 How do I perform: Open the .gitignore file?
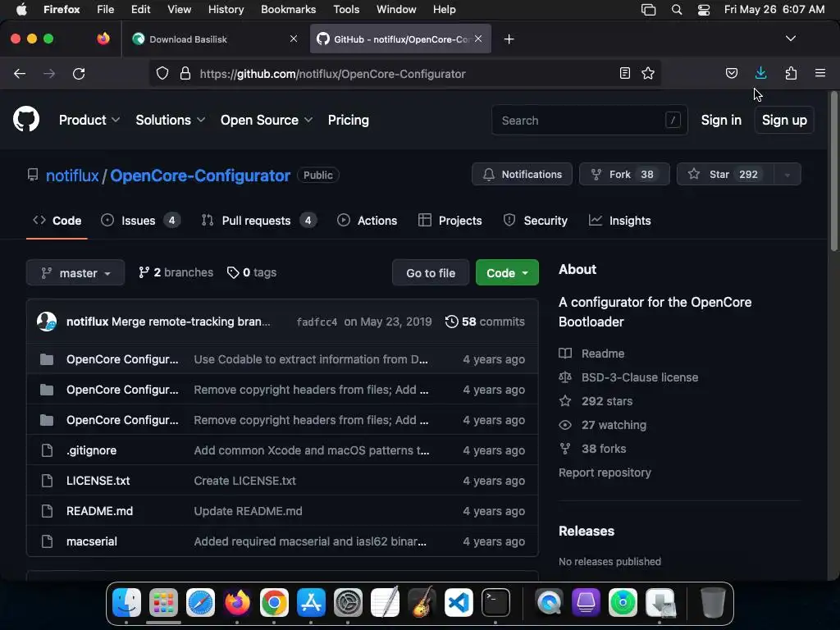click(92, 450)
